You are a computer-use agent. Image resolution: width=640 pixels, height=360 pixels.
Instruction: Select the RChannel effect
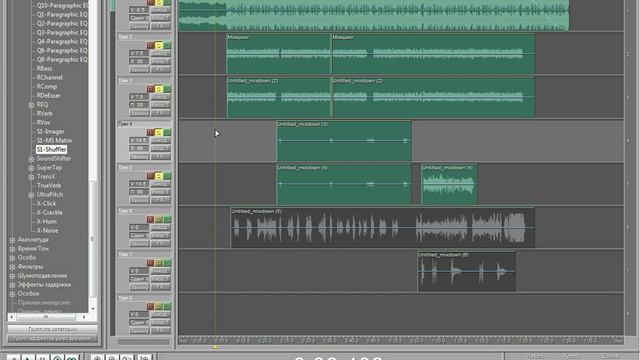pyautogui.click(x=50, y=78)
